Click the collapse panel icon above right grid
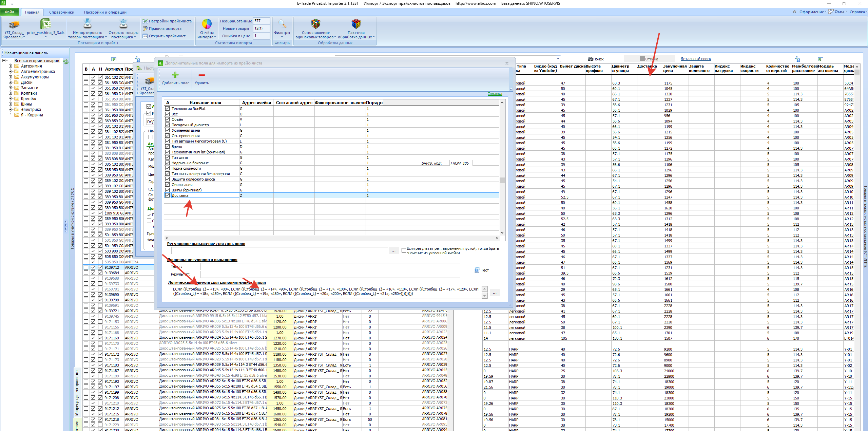This screenshot has width=868, height=431. coord(821,59)
